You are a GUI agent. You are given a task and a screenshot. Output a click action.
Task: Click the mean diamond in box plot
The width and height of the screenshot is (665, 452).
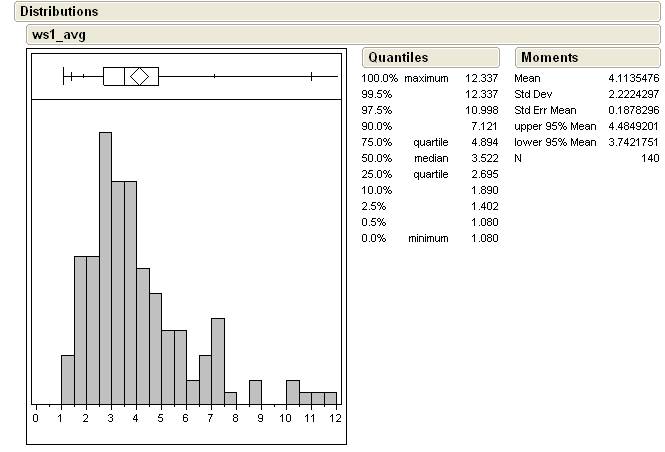point(139,76)
